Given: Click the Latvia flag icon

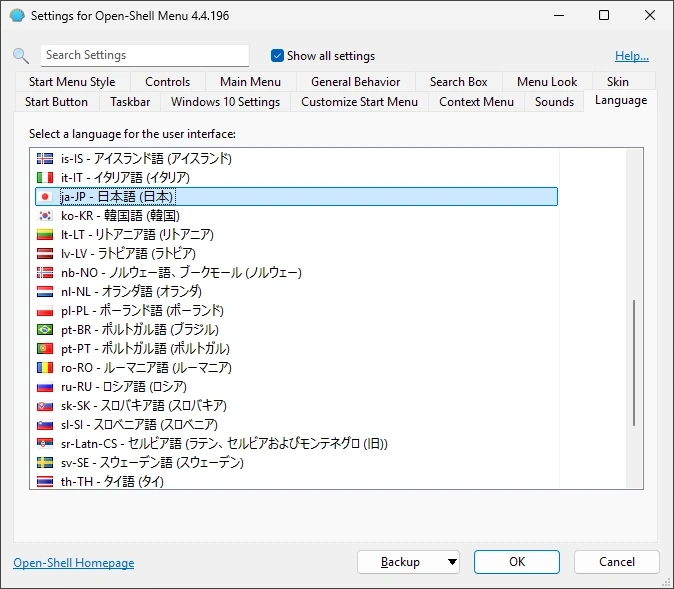Looking at the screenshot, I should tap(45, 253).
